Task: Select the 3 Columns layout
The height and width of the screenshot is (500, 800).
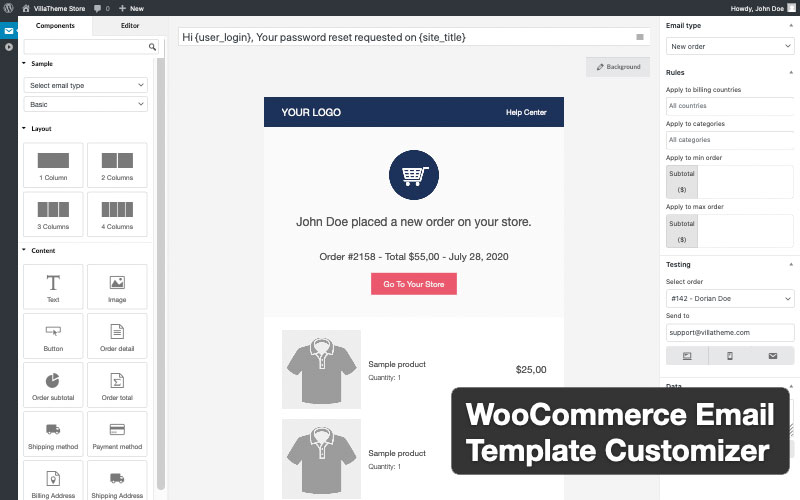Action: click(53, 214)
